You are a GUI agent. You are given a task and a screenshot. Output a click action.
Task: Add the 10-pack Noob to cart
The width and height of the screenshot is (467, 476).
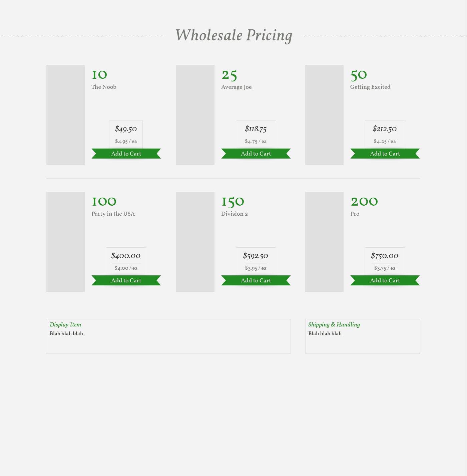click(126, 154)
